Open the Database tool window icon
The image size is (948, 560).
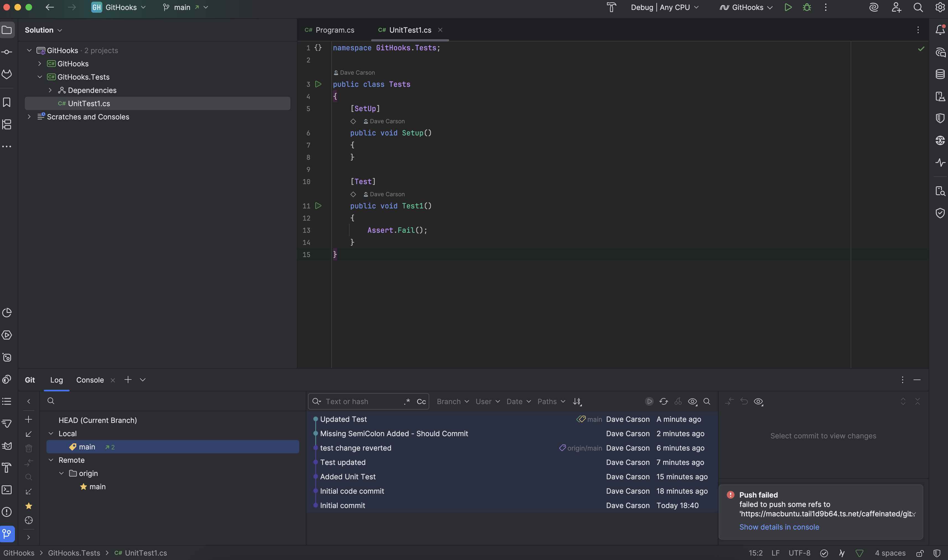coord(940,74)
